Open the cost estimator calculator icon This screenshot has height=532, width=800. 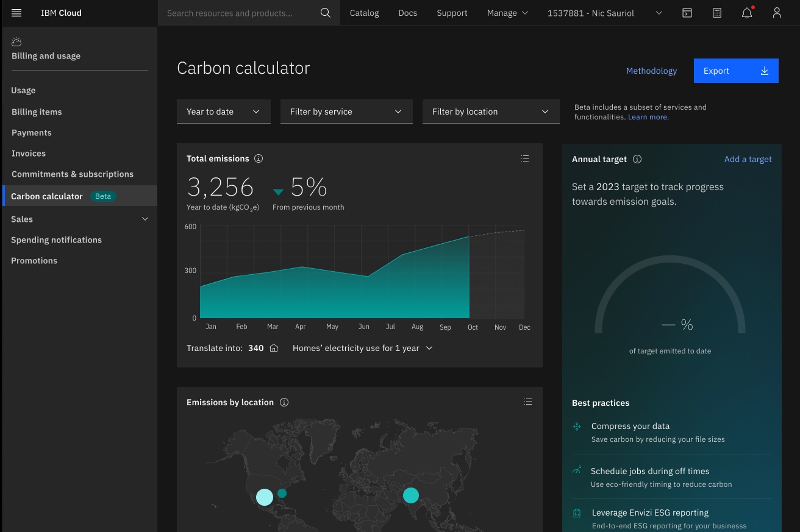717,12
